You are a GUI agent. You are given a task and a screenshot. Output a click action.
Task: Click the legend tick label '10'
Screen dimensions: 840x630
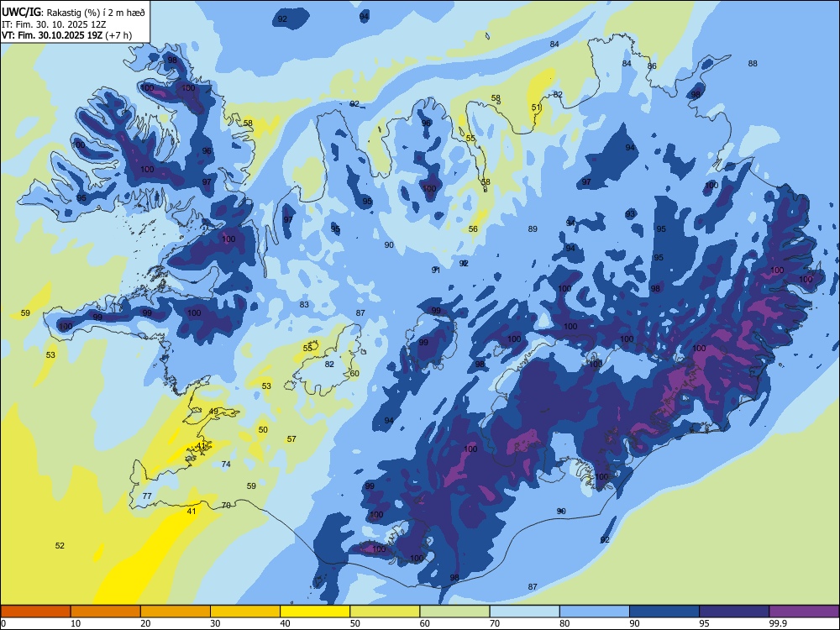[x=76, y=623]
